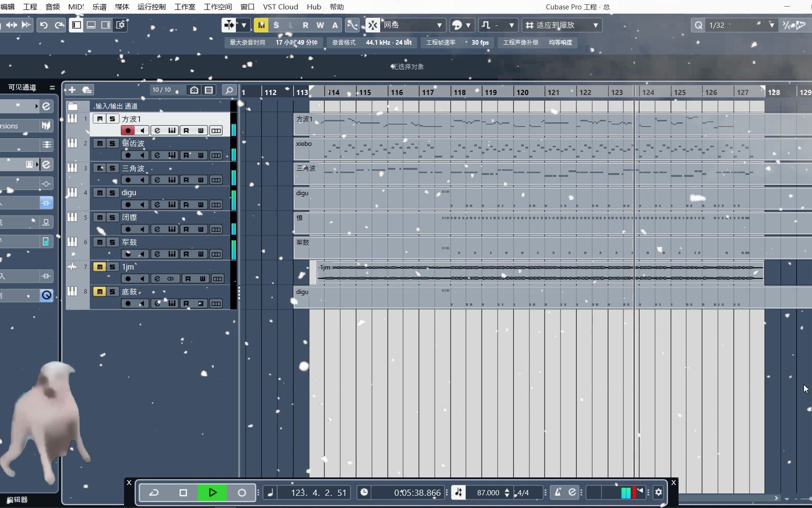
Task: Click the stop button in transport
Action: point(183,492)
